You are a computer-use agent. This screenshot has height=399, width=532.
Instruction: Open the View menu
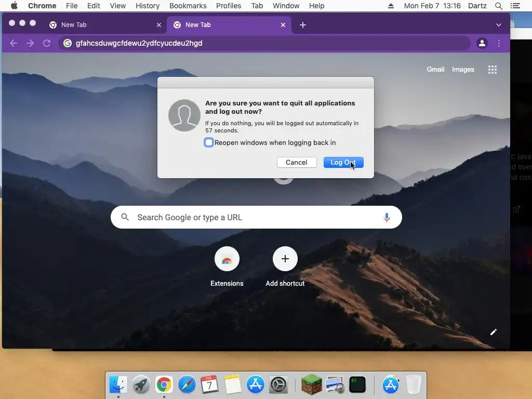(x=118, y=6)
